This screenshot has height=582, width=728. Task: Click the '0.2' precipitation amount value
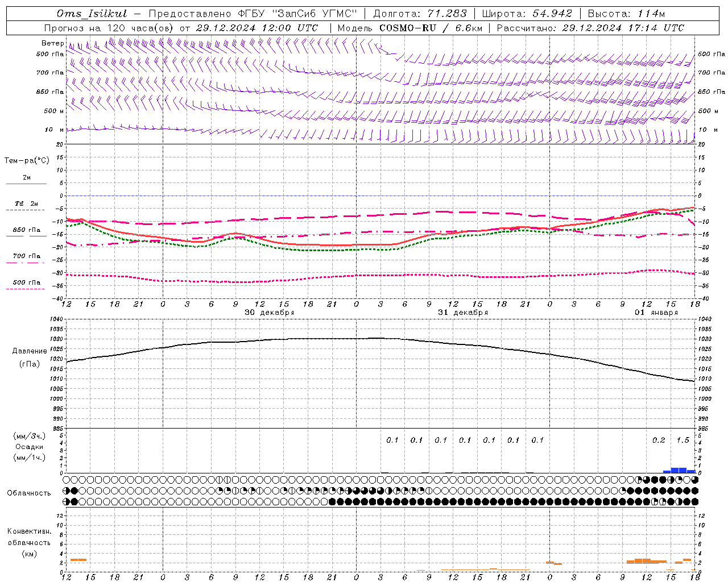[x=659, y=440]
